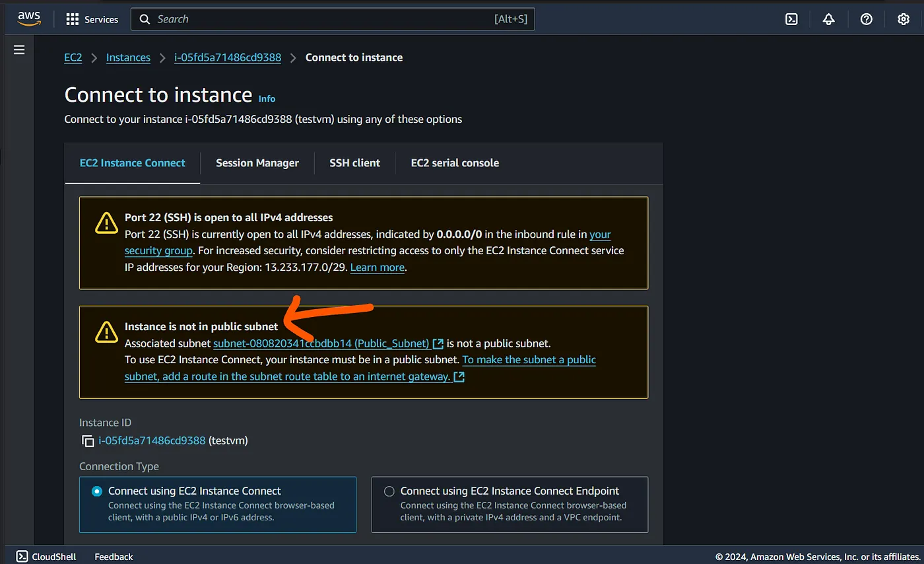This screenshot has height=564, width=924.
Task: Open the Services grid menu
Action: [92, 19]
